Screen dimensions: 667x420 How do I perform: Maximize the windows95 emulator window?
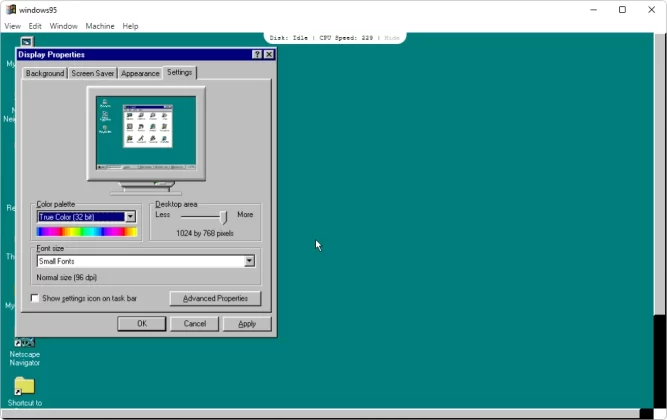pos(622,9)
